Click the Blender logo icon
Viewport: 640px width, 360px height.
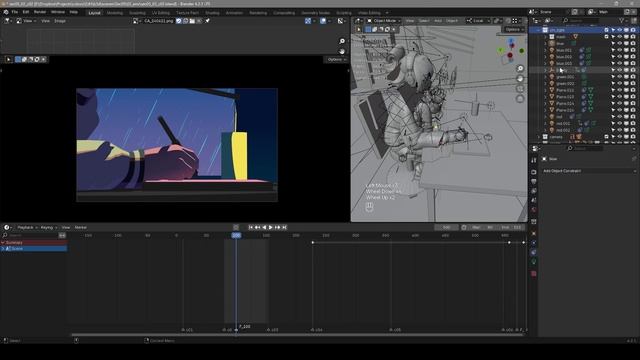click(x=6, y=12)
